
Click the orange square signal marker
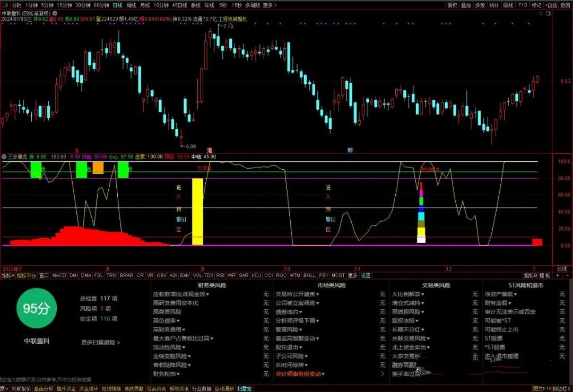pos(98,168)
